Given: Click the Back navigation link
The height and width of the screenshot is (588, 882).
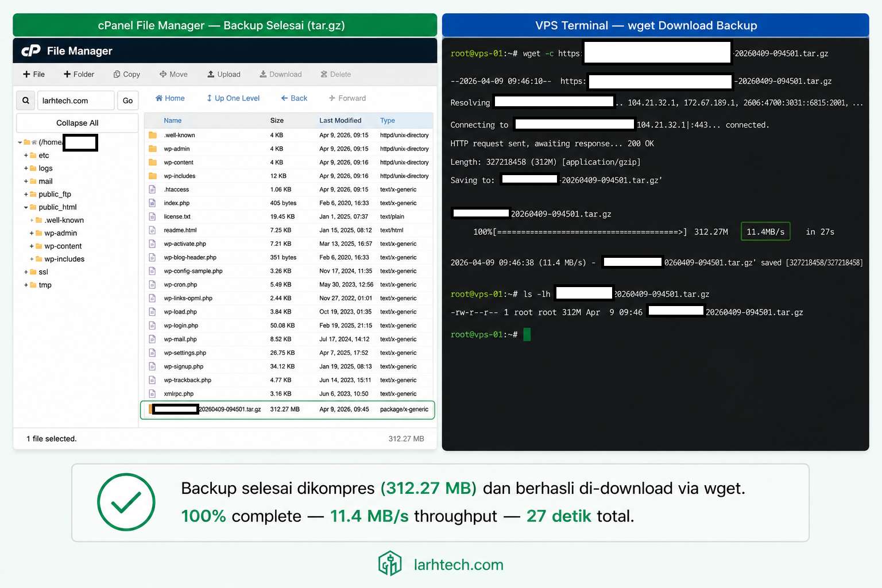Looking at the screenshot, I should click(x=294, y=98).
